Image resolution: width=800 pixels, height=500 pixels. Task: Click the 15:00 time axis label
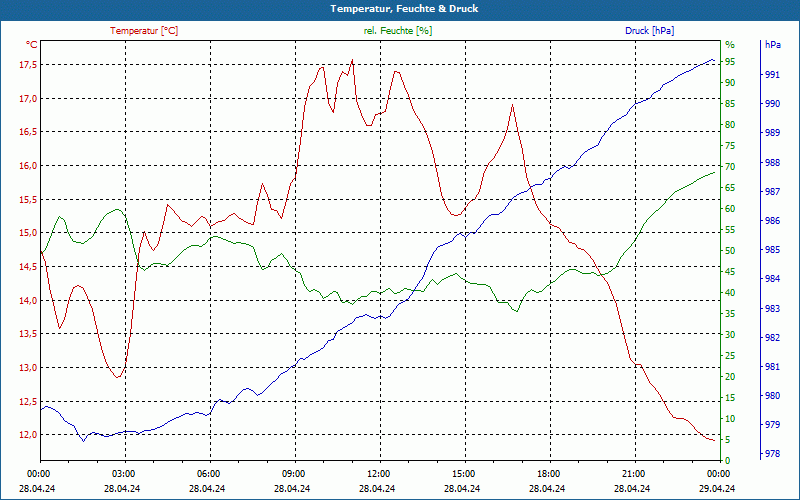coord(463,473)
